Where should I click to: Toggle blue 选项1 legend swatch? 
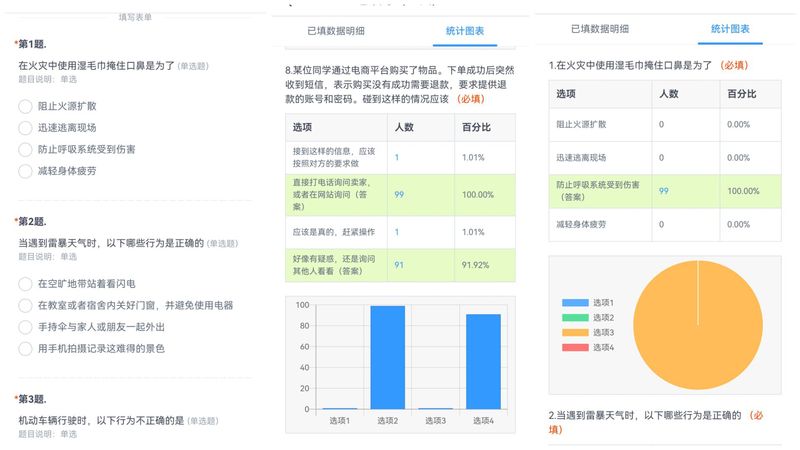[575, 302]
